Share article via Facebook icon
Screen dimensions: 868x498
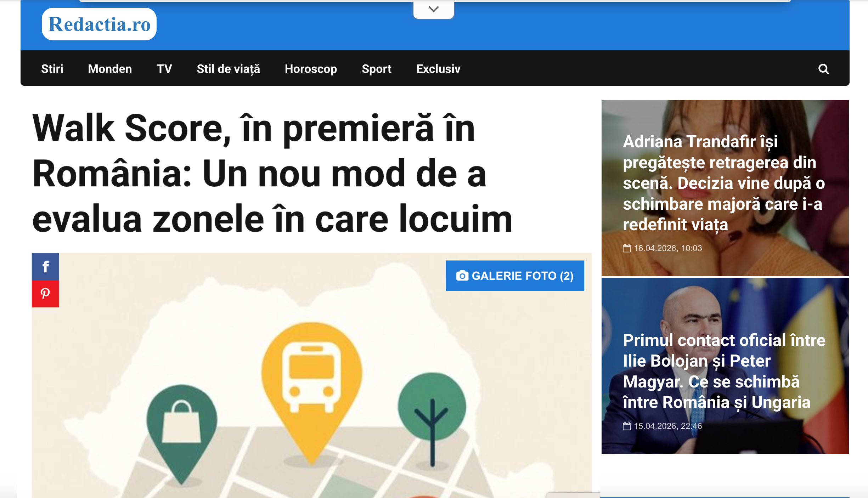coord(45,266)
